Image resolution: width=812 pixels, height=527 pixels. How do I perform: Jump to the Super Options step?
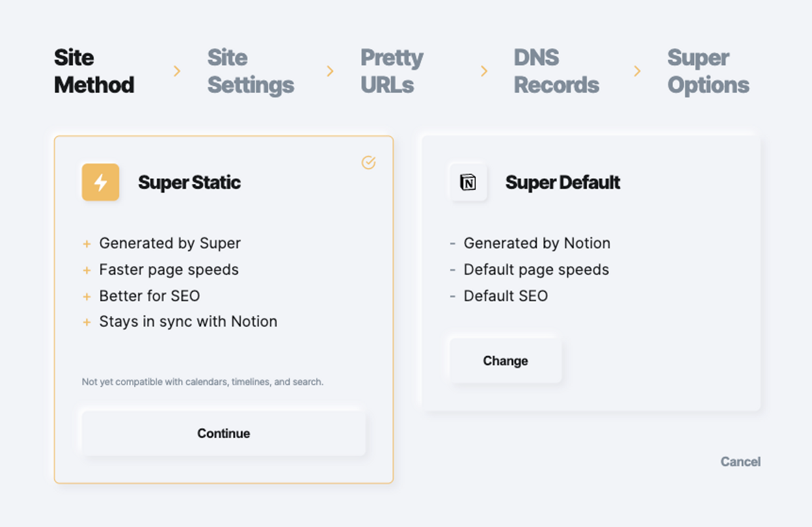coord(708,71)
